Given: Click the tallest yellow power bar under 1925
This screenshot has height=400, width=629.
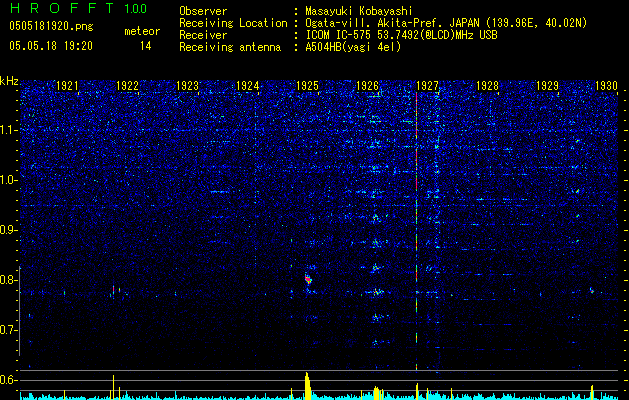Looking at the screenshot, I should click(x=307, y=386).
